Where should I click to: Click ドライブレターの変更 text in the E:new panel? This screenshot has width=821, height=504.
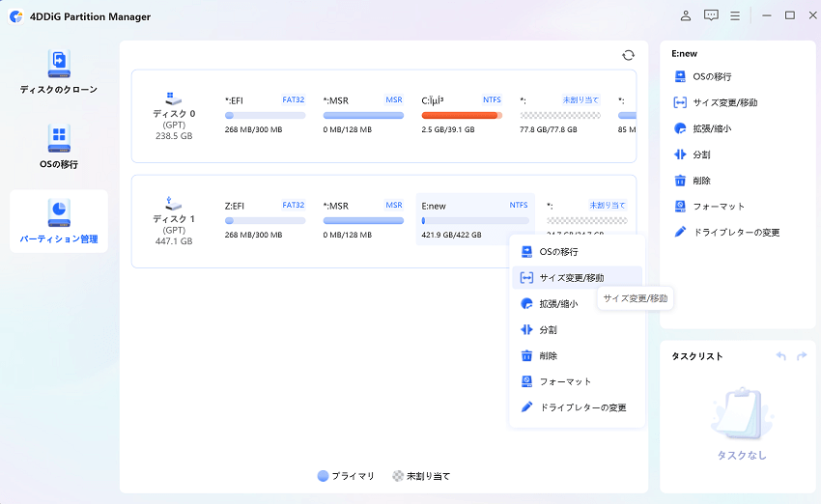click(737, 232)
